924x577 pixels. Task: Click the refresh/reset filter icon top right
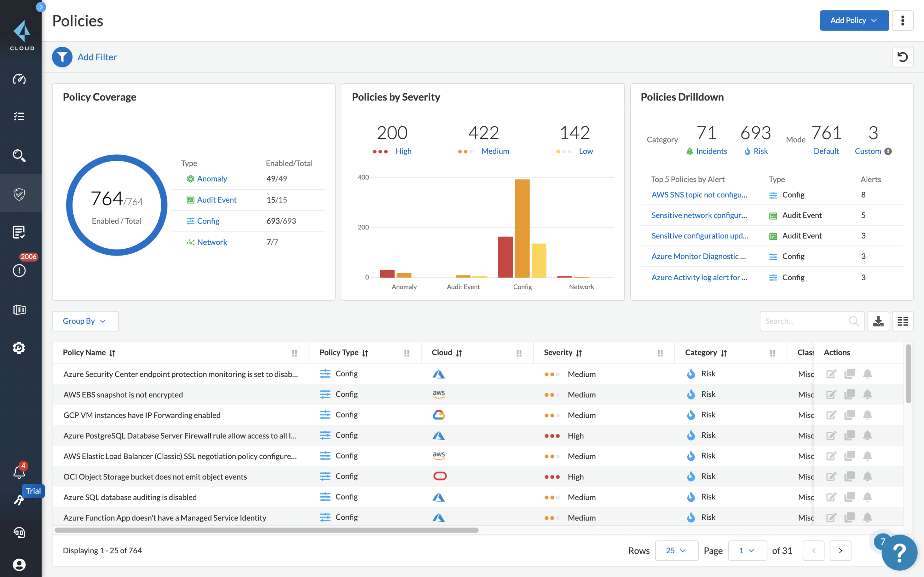(x=903, y=56)
